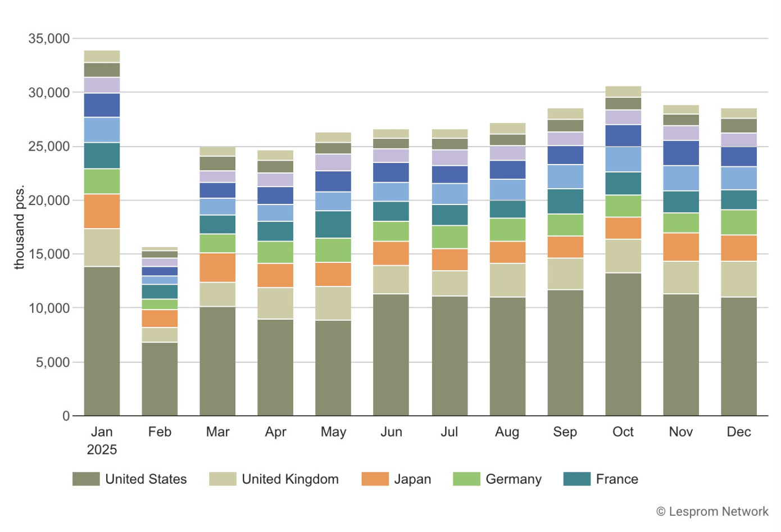Image resolution: width=781 pixels, height=532 pixels.
Task: Select the green Germany segment in December bar
Action: (x=738, y=222)
